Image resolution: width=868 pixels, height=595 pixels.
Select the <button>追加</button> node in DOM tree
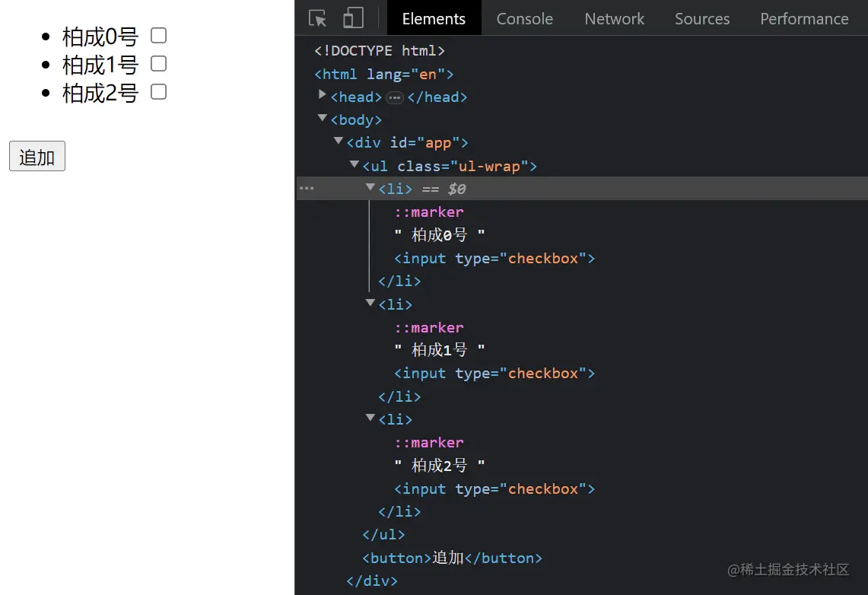click(x=453, y=558)
